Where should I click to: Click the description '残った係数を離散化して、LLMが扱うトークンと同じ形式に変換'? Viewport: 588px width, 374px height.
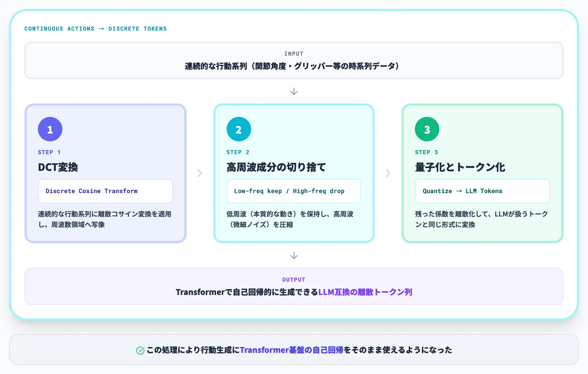point(481,219)
